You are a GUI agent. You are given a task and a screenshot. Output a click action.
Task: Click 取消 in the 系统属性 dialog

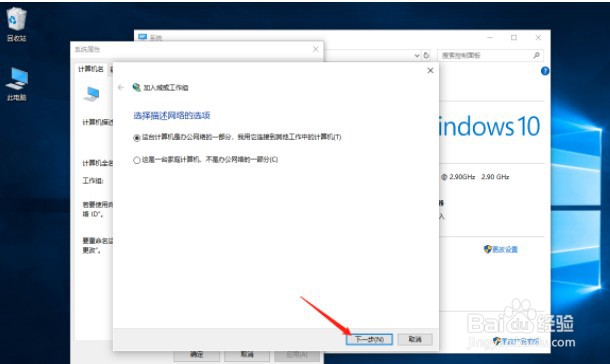tap(247, 354)
